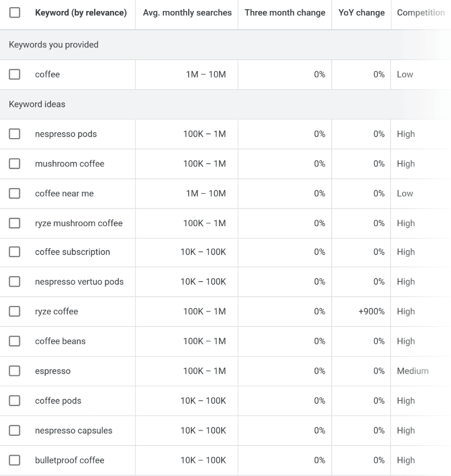Image resolution: width=451 pixels, height=476 pixels.
Task: Select the "coffee pods" checkbox
Action: [x=14, y=401]
